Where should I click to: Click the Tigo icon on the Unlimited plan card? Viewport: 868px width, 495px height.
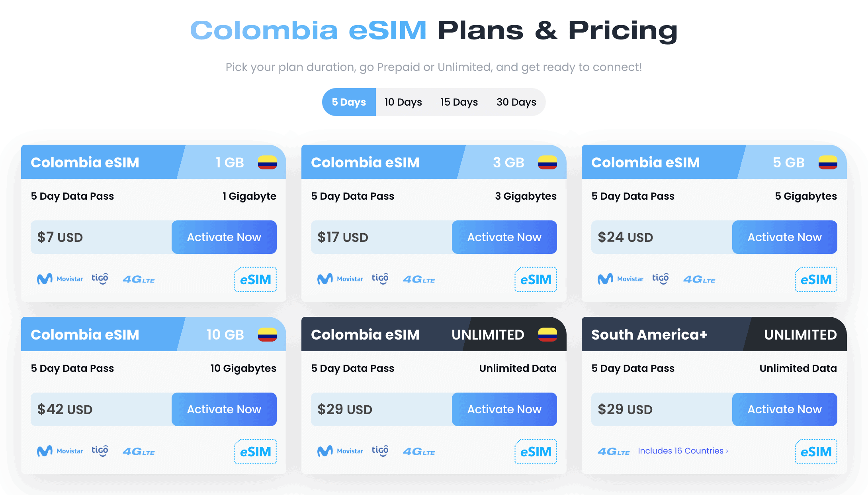(381, 451)
